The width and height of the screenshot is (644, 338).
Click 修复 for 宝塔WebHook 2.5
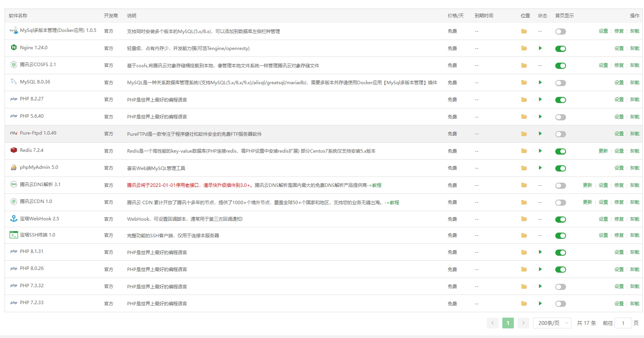[619, 219]
